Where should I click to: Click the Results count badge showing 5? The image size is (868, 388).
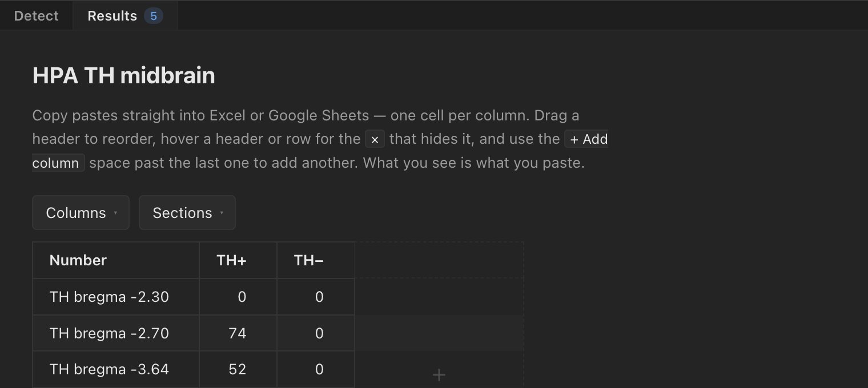tap(154, 16)
